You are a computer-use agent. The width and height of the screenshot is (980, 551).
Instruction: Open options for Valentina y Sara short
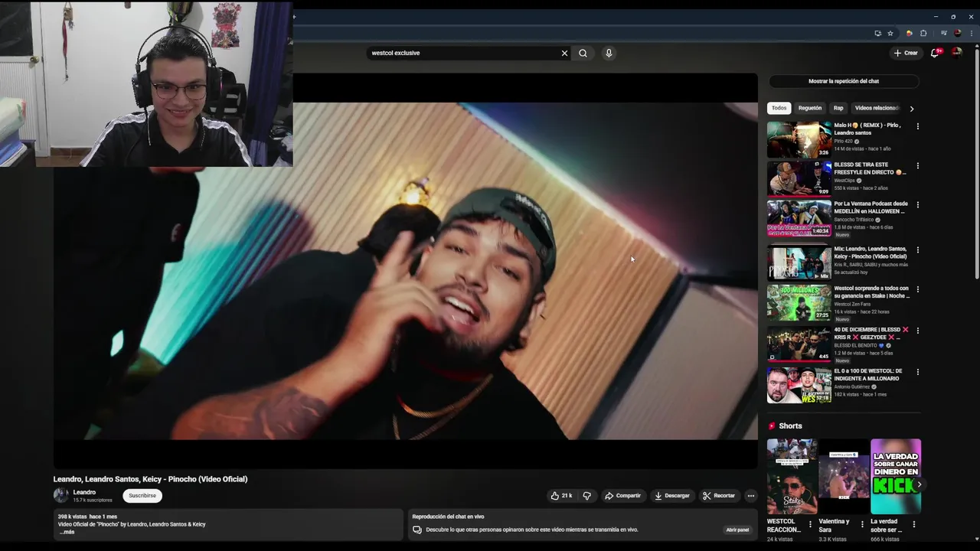click(x=862, y=524)
